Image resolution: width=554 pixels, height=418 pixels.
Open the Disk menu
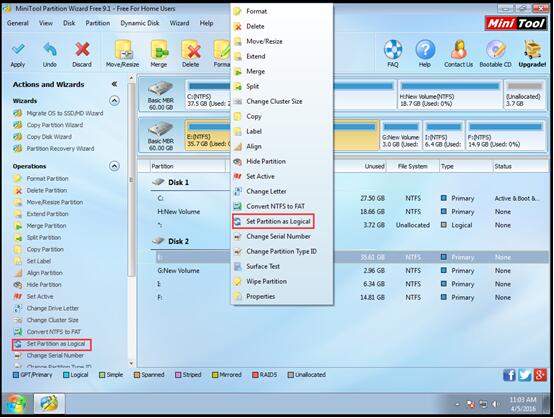click(x=69, y=23)
